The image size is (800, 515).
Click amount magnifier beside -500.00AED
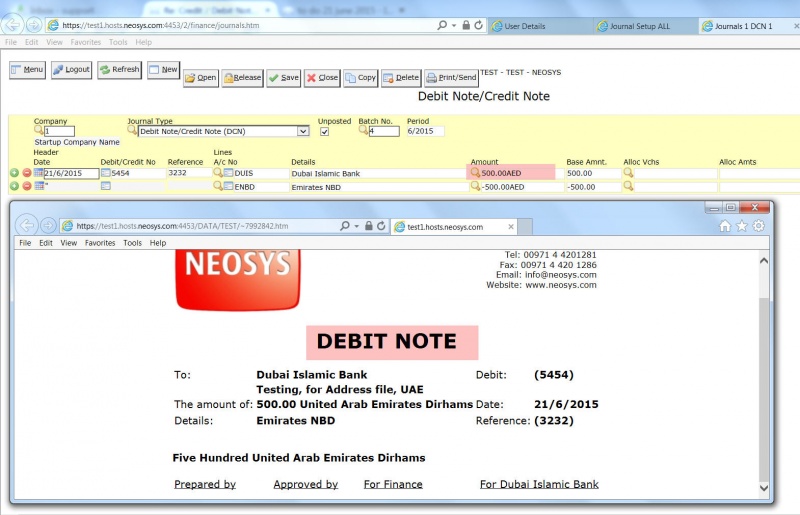click(475, 186)
